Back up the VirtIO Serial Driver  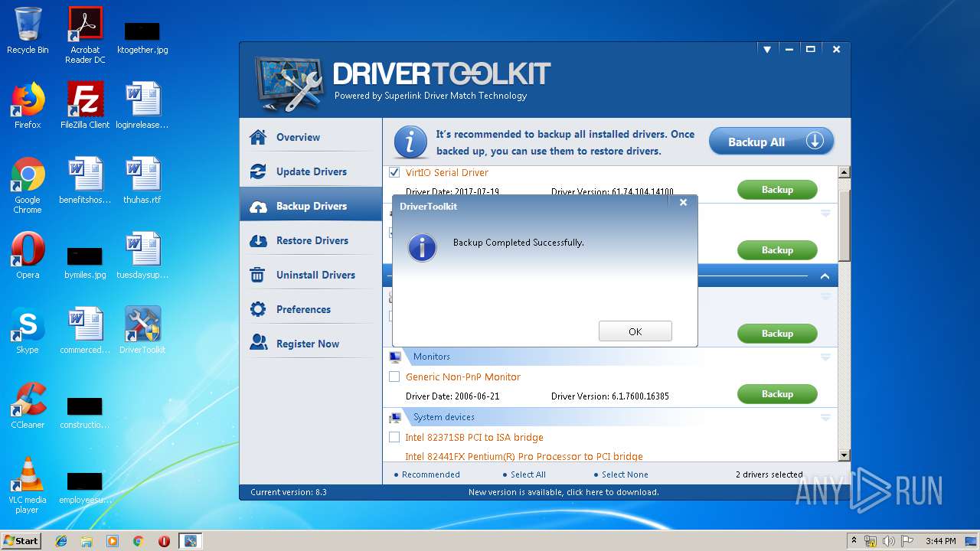pyautogui.click(x=777, y=190)
